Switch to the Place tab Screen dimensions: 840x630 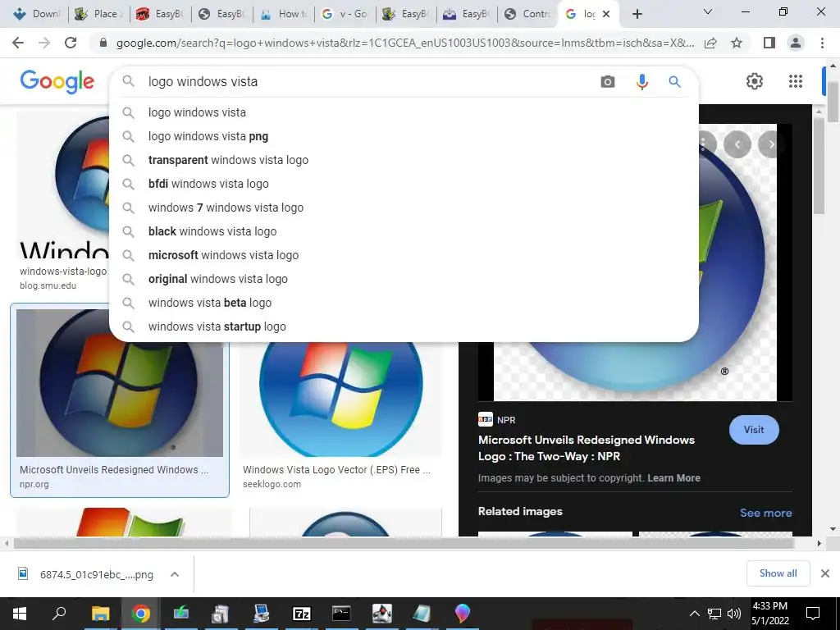pos(98,14)
